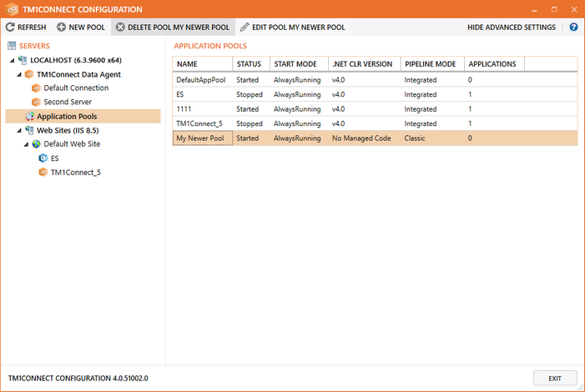Click the TM1Connect logo in the title bar
Image resolution: width=585 pixels, height=392 pixels.
point(12,9)
